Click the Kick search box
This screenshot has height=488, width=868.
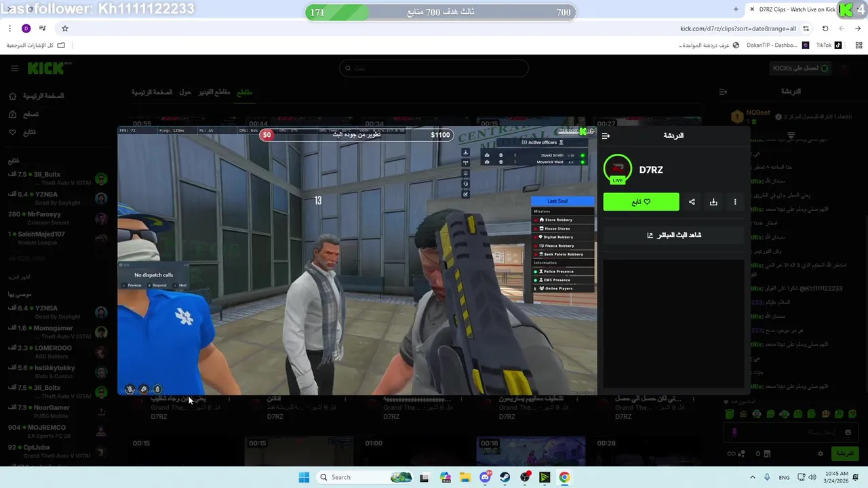point(434,68)
